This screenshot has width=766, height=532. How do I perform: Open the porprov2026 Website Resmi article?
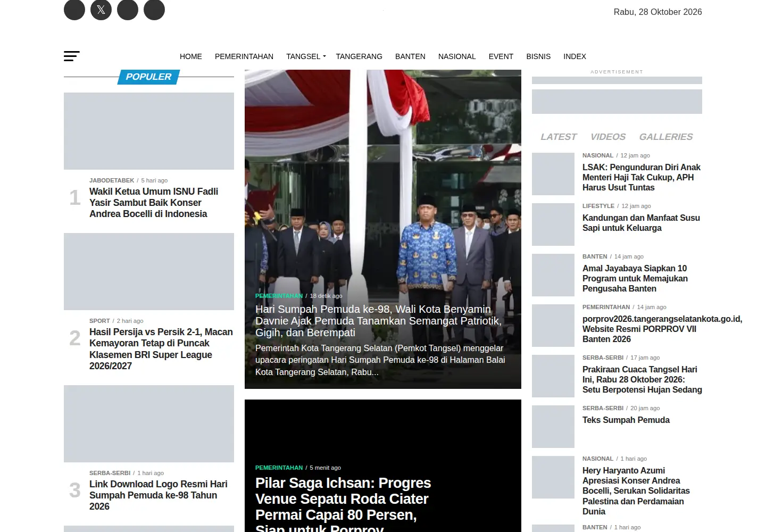click(662, 329)
